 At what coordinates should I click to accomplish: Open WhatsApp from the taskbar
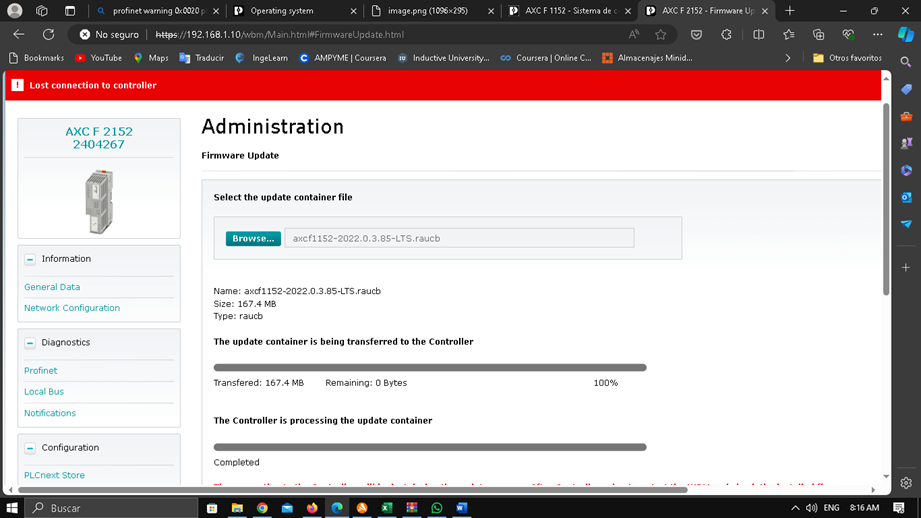click(436, 507)
